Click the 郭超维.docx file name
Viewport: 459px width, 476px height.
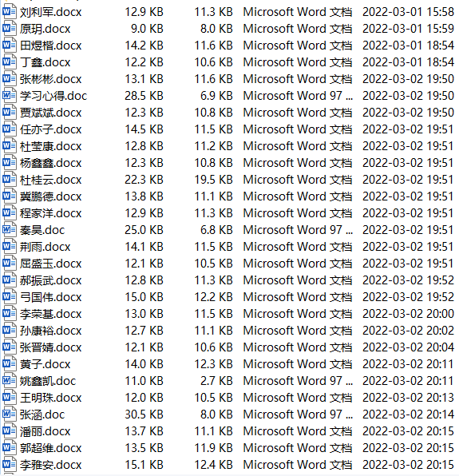point(50,448)
